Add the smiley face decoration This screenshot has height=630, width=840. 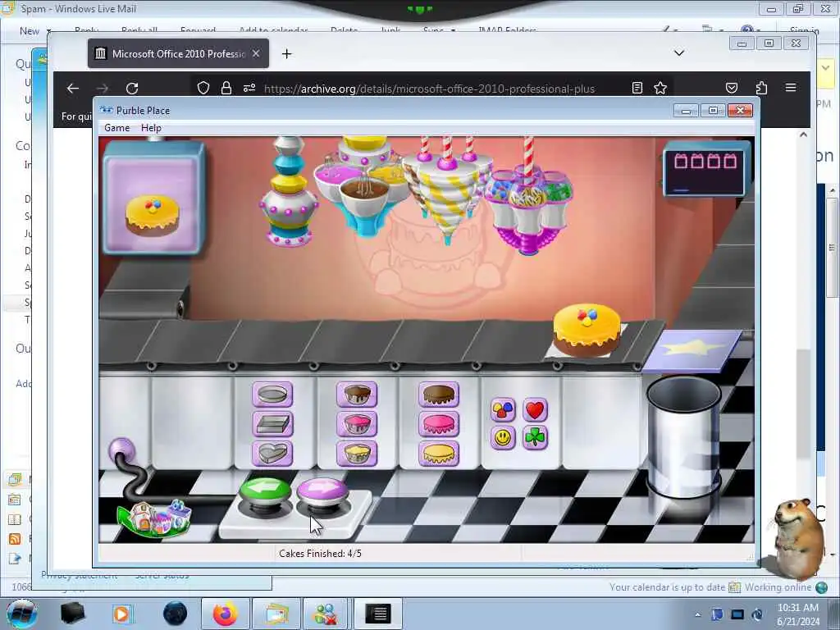(503, 438)
